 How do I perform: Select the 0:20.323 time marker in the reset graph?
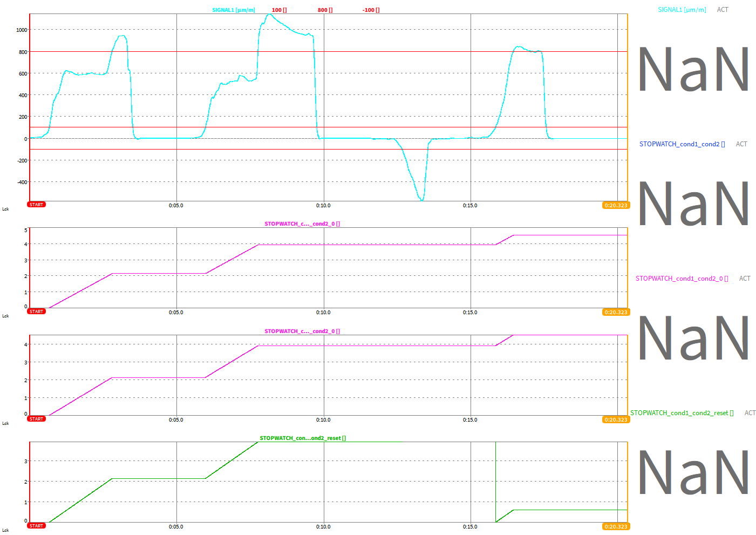[x=616, y=526]
